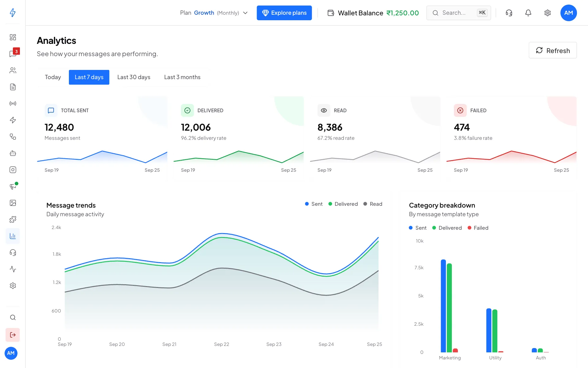Viewport: 588px width, 368px height.
Task: Open the flow builder shapes icon
Action: pos(13,136)
